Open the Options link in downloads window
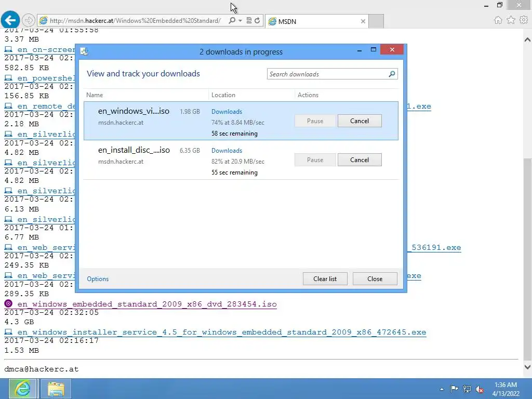Screen dimensions: 532x399 pyautogui.click(x=98, y=279)
